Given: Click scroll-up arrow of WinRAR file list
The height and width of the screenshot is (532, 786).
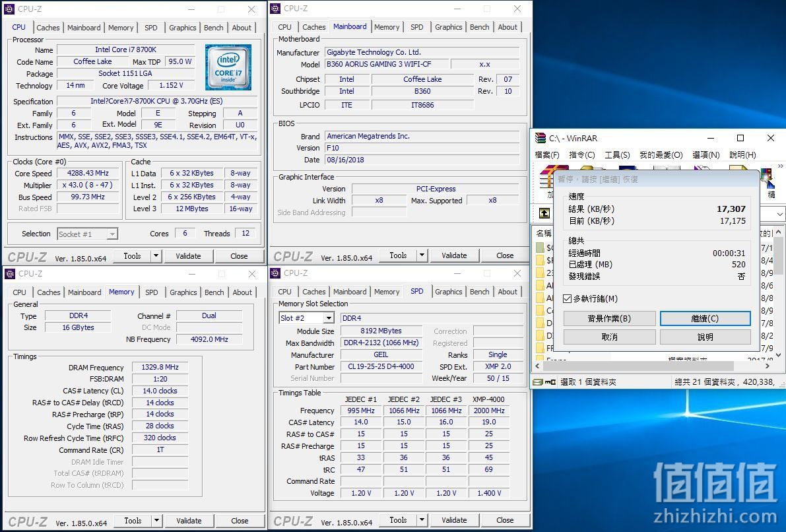Looking at the screenshot, I should pos(778,232).
